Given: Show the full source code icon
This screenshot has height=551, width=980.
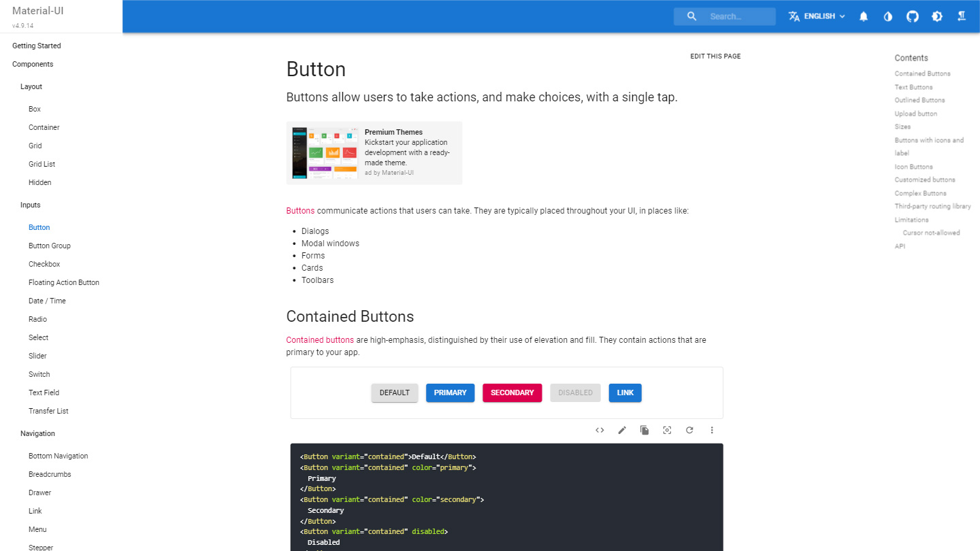Looking at the screenshot, I should (600, 430).
